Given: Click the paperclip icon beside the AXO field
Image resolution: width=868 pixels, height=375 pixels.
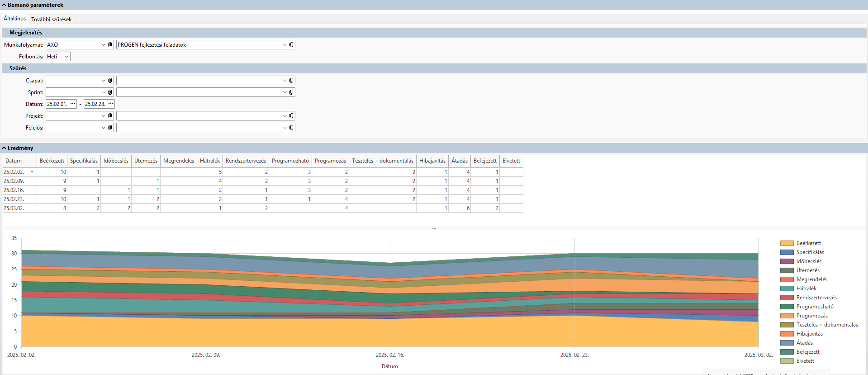Looking at the screenshot, I should (x=110, y=45).
